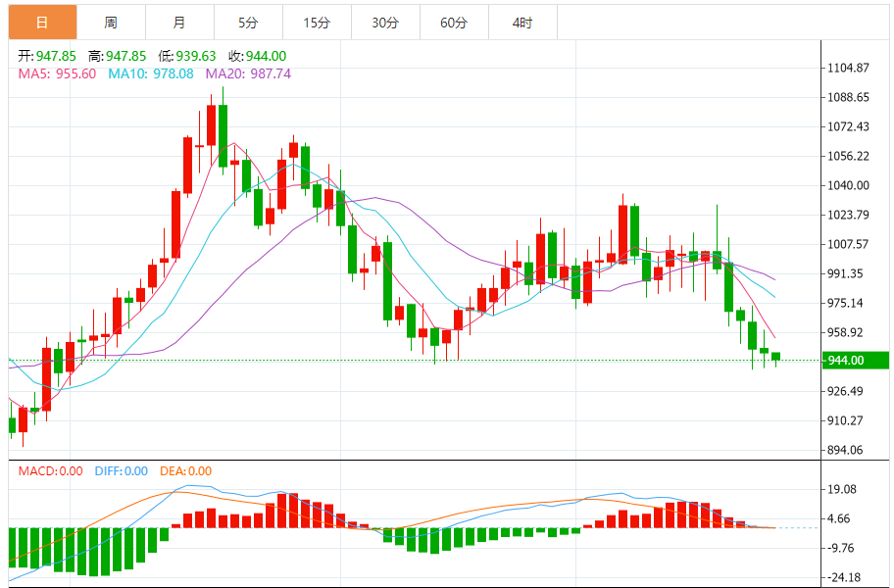Click the -24.18 MACD axis label

coord(843,578)
